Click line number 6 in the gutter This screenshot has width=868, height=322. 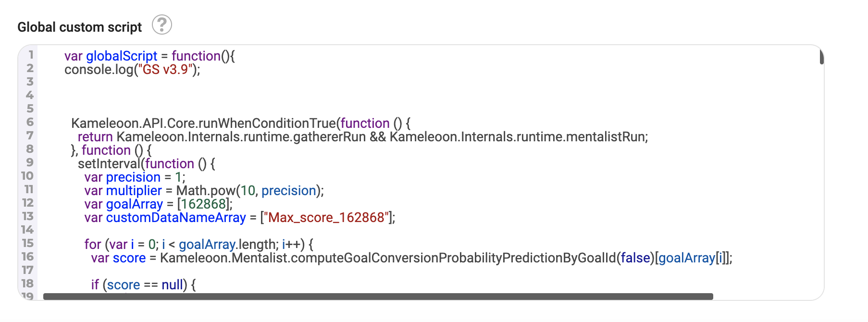(x=30, y=122)
